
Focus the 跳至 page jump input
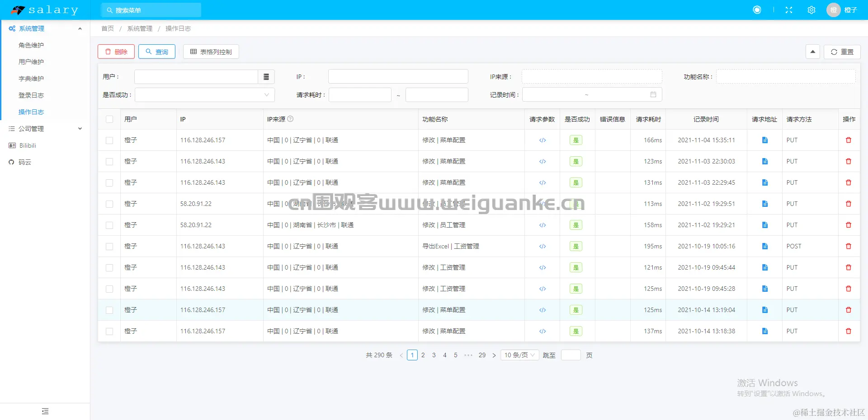[571, 355]
